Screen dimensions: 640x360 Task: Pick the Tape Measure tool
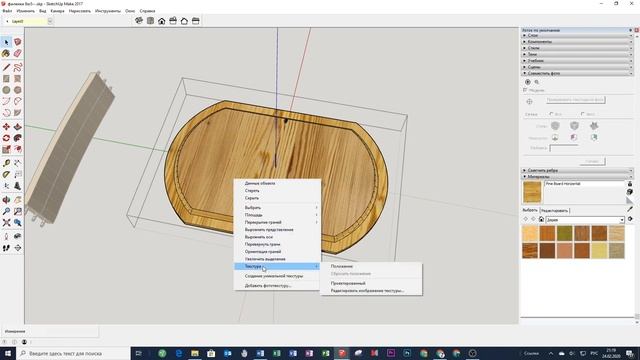point(6,163)
